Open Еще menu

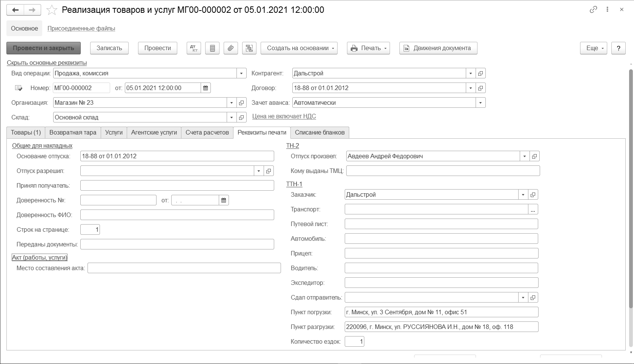click(x=594, y=48)
